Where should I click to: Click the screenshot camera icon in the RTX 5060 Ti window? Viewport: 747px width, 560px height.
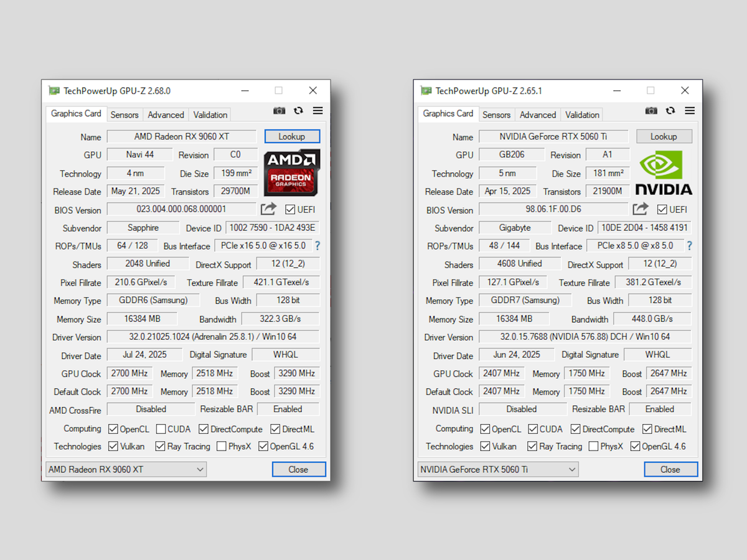click(651, 111)
